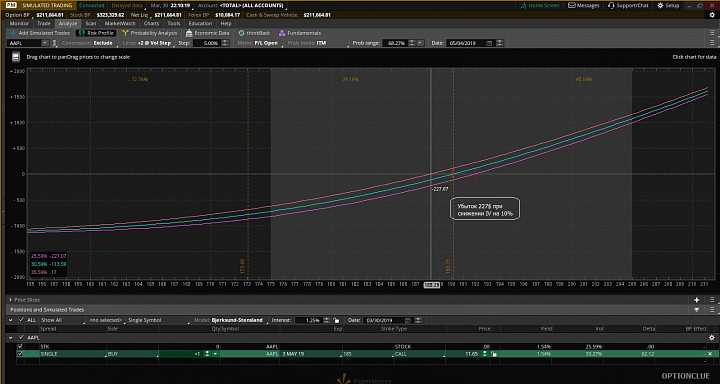The width and height of the screenshot is (720, 384).
Task: Open Support/Chat headset
Action: click(628, 6)
